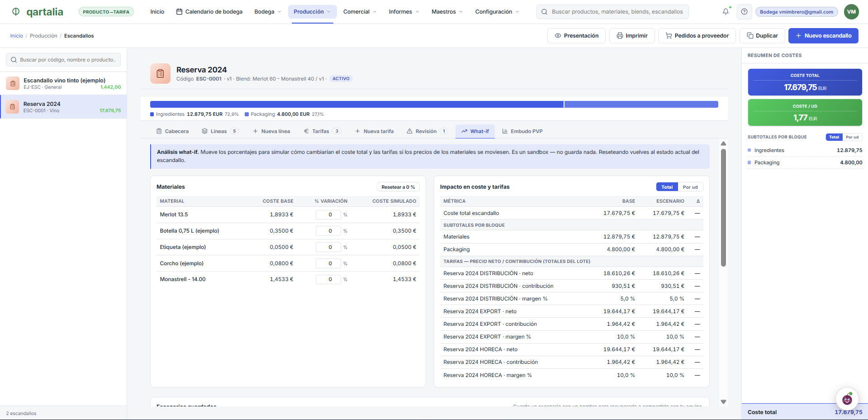
Task: Click the clipboard icon of Reserva 2024 sidebar item
Action: 13,107
